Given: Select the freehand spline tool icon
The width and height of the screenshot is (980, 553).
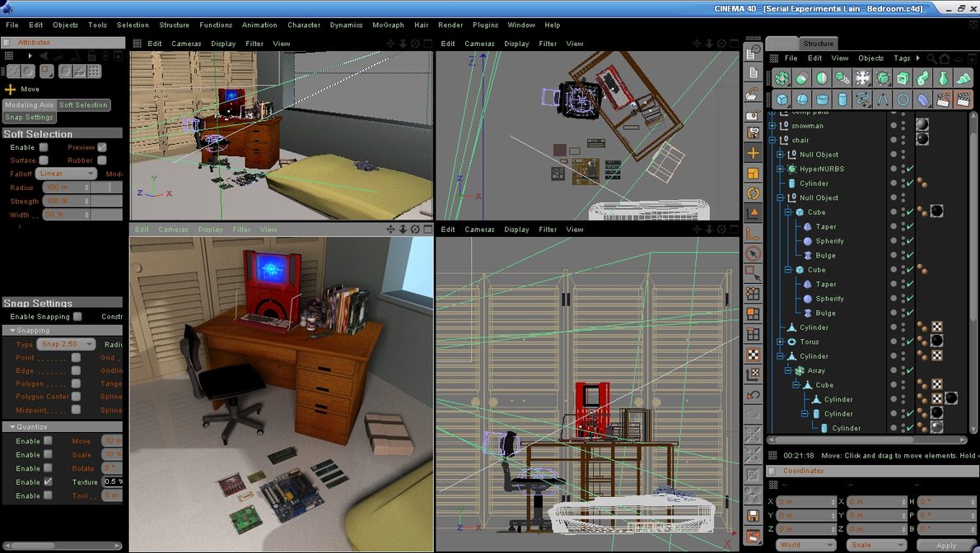Looking at the screenshot, I should coord(862,100).
